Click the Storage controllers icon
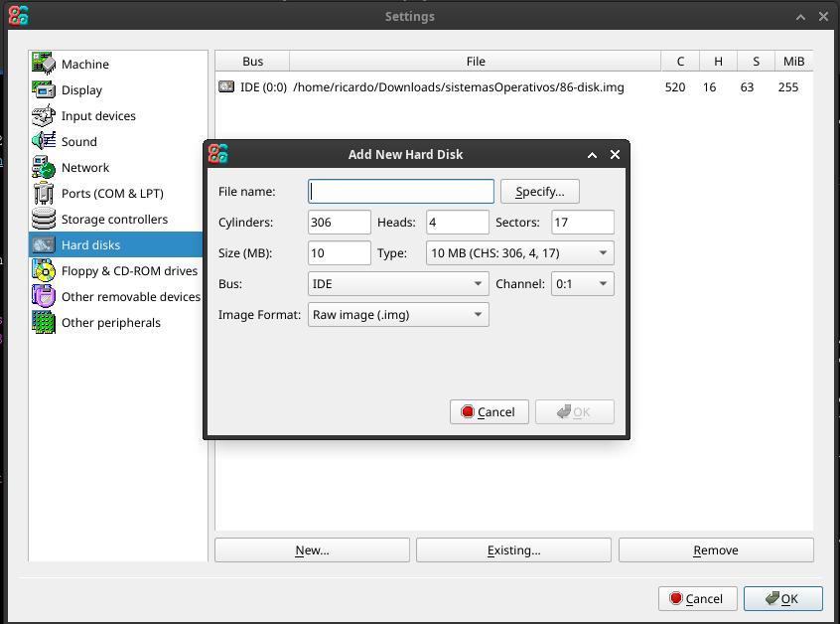The height and width of the screenshot is (624, 840). click(44, 220)
